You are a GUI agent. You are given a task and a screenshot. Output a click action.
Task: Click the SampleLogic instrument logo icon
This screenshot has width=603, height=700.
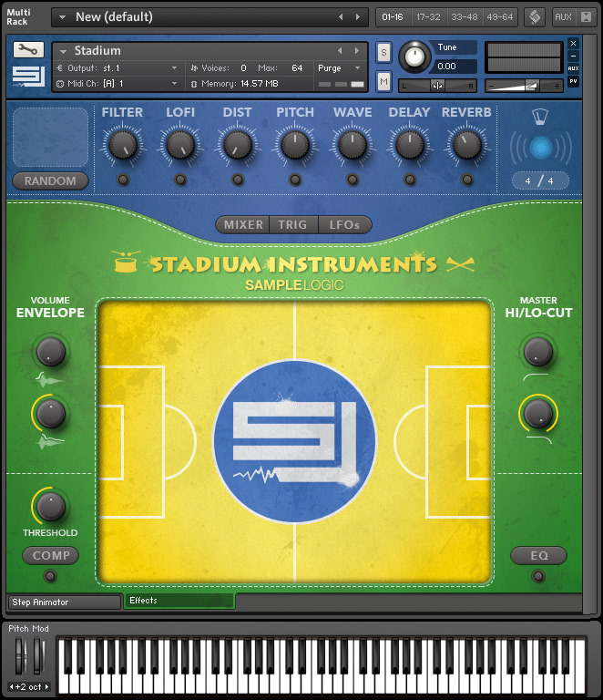[28, 76]
